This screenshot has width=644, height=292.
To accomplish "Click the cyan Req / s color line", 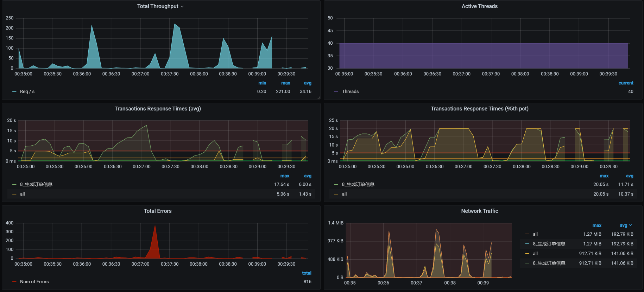I will pyautogui.click(x=14, y=92).
